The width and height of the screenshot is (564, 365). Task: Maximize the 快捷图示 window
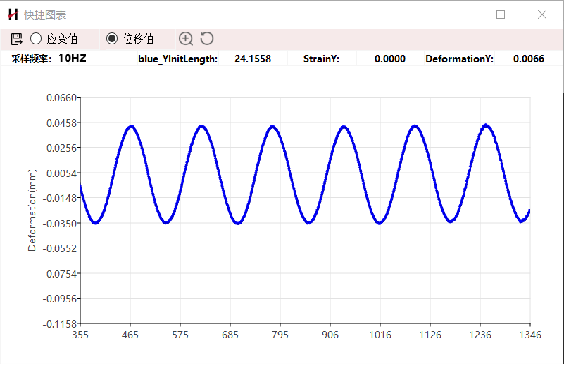500,14
